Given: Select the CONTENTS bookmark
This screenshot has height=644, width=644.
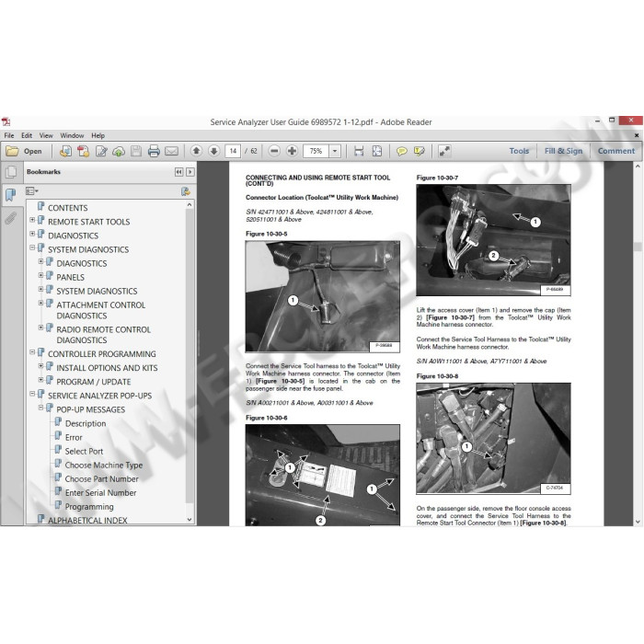Looking at the screenshot, I should click(x=68, y=208).
